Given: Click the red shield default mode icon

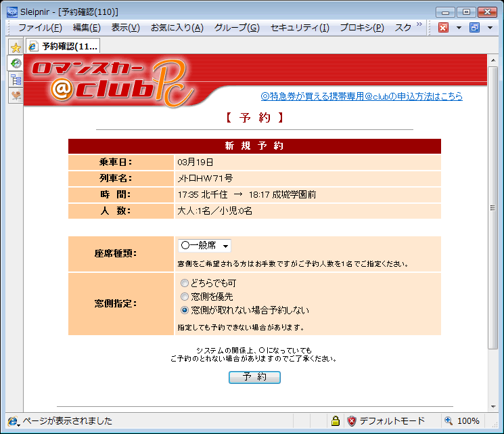Looking at the screenshot, I should (x=352, y=421).
